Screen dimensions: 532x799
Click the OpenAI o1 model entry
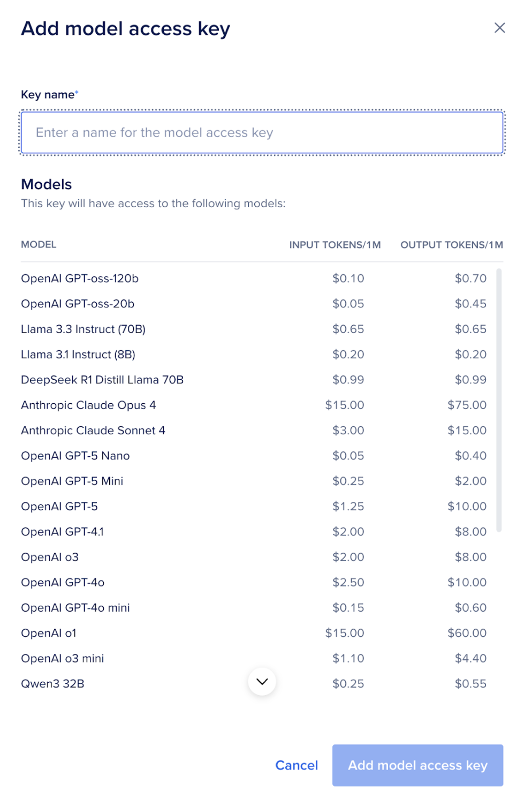tap(49, 633)
